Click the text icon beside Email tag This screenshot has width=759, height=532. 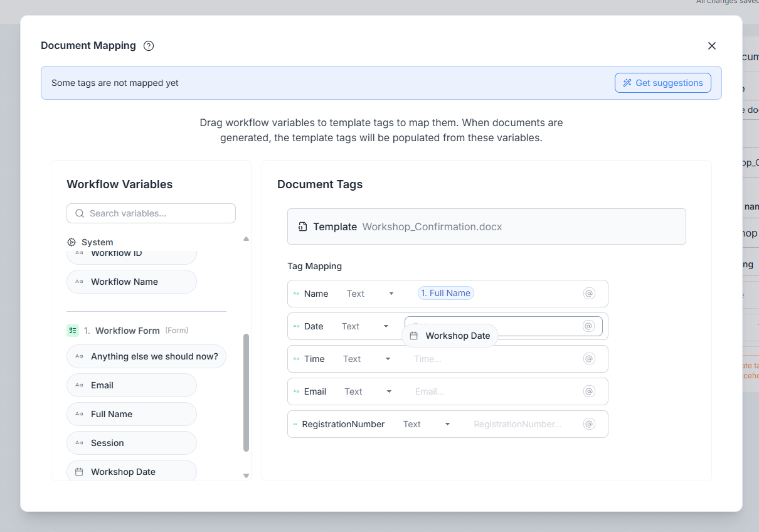pyautogui.click(x=296, y=391)
